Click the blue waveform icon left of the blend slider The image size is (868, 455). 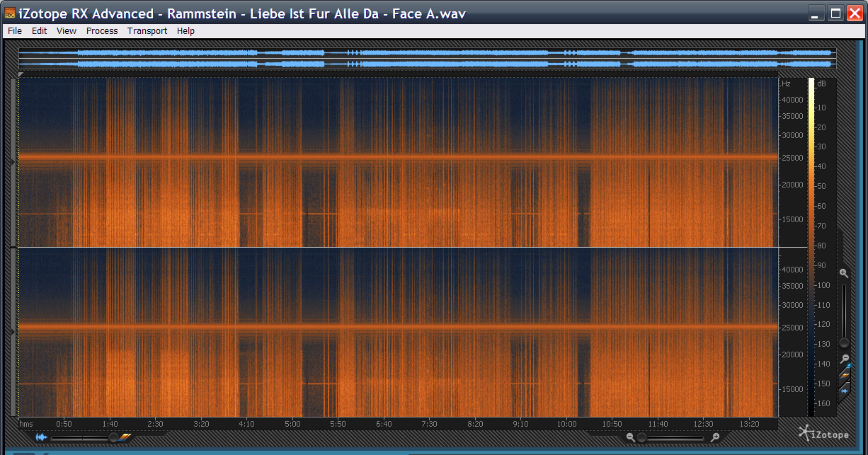42,437
